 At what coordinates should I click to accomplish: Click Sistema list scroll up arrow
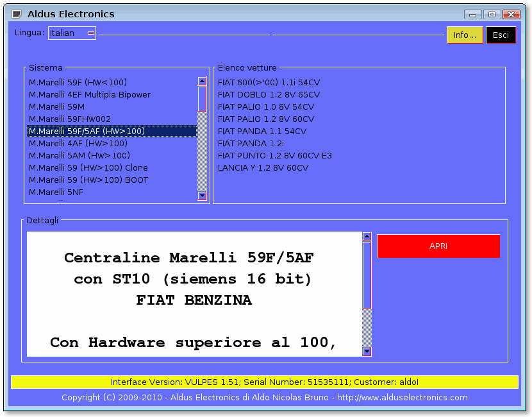[202, 81]
